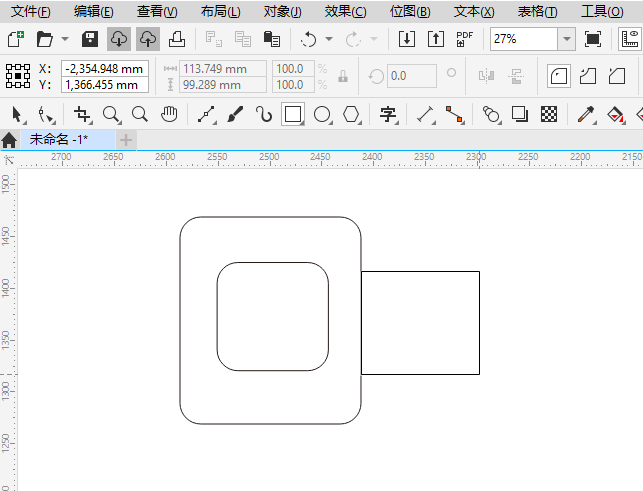Open the undo history dropdown
The image size is (643, 491).
point(329,39)
